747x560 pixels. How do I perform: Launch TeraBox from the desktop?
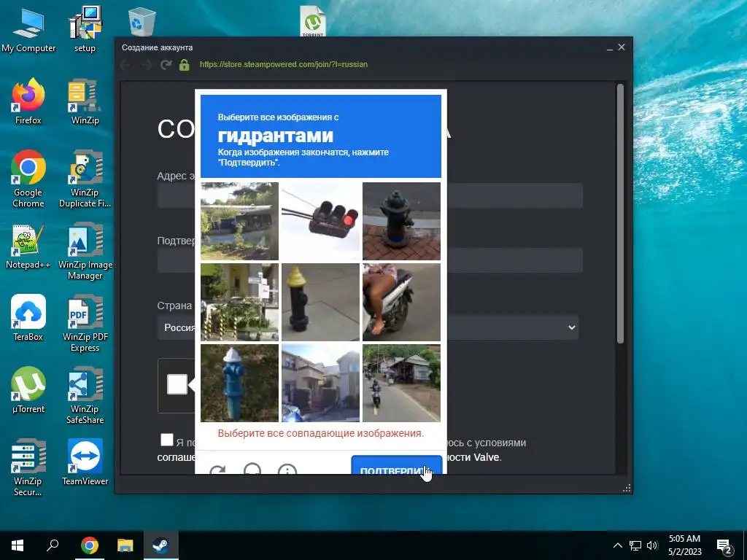click(28, 318)
